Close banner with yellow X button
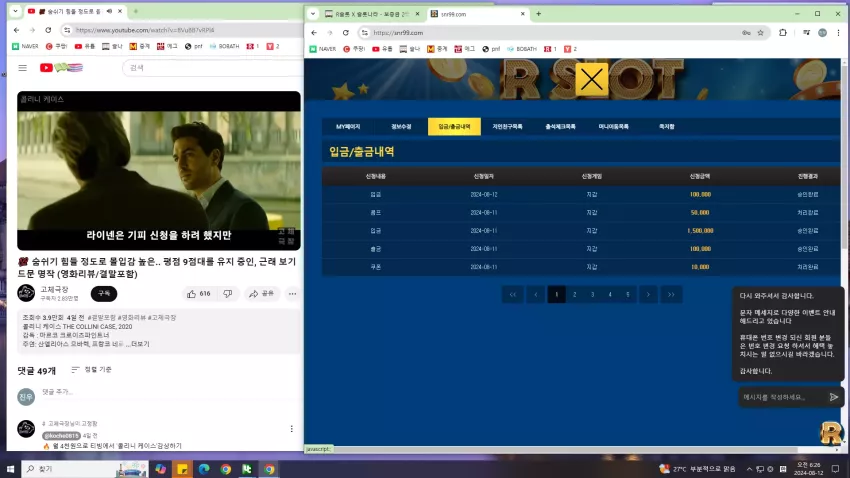This screenshot has width=850, height=478. [x=591, y=79]
